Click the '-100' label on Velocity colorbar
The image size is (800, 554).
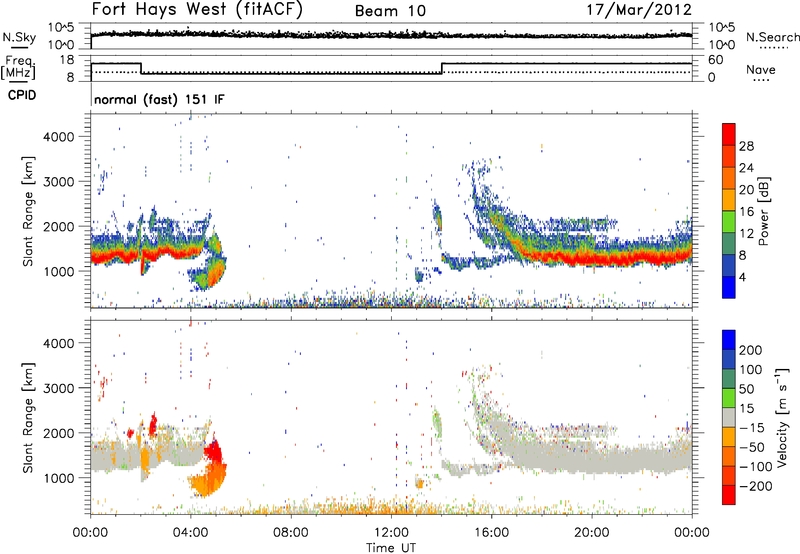[755, 467]
